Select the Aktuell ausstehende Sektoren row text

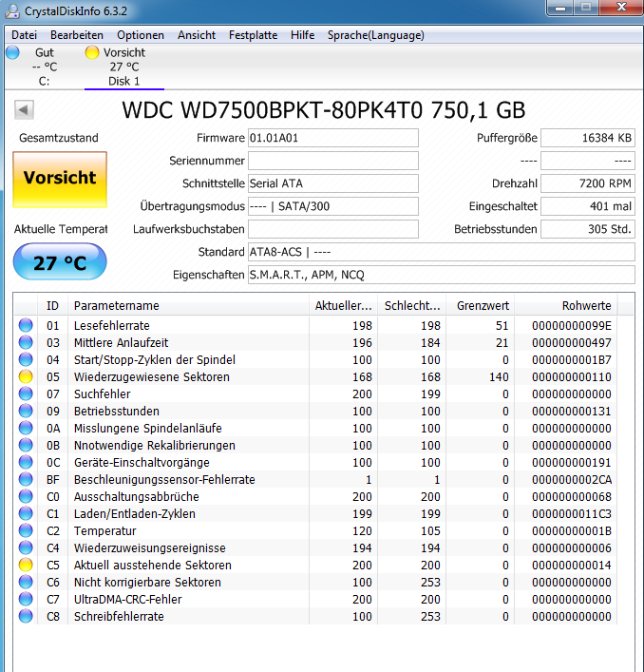(152, 566)
